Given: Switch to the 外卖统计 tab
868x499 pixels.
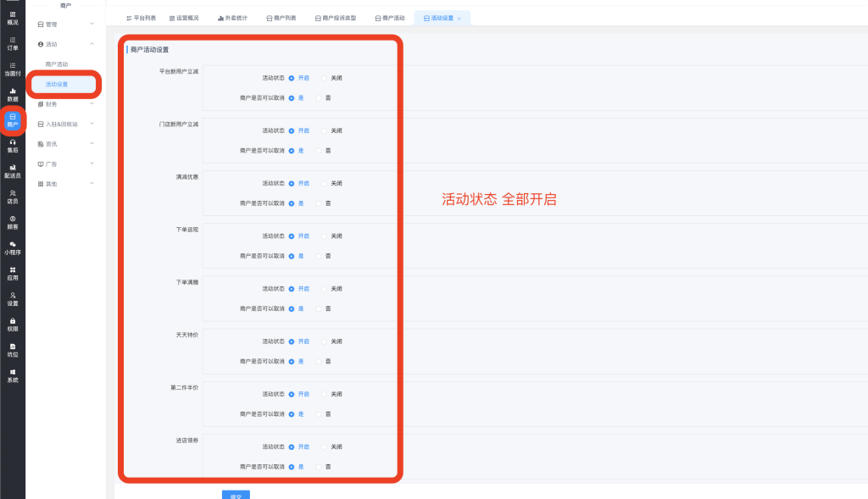Looking at the screenshot, I should click(231, 18).
